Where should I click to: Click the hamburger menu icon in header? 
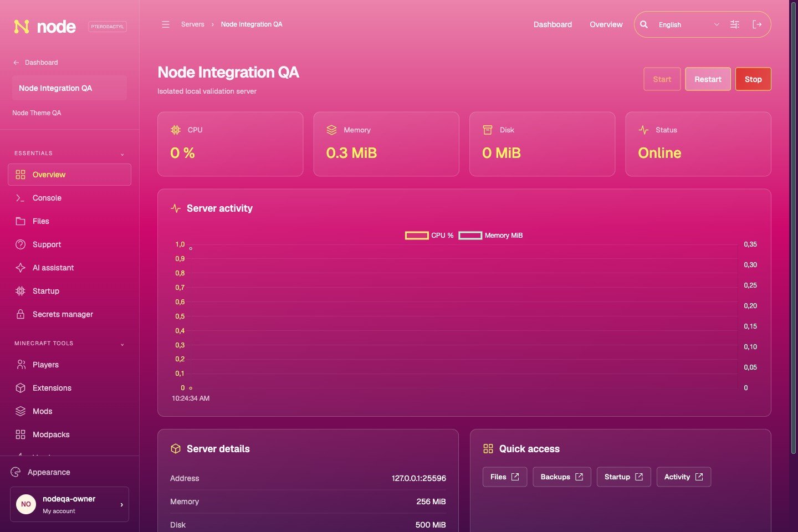[166, 24]
